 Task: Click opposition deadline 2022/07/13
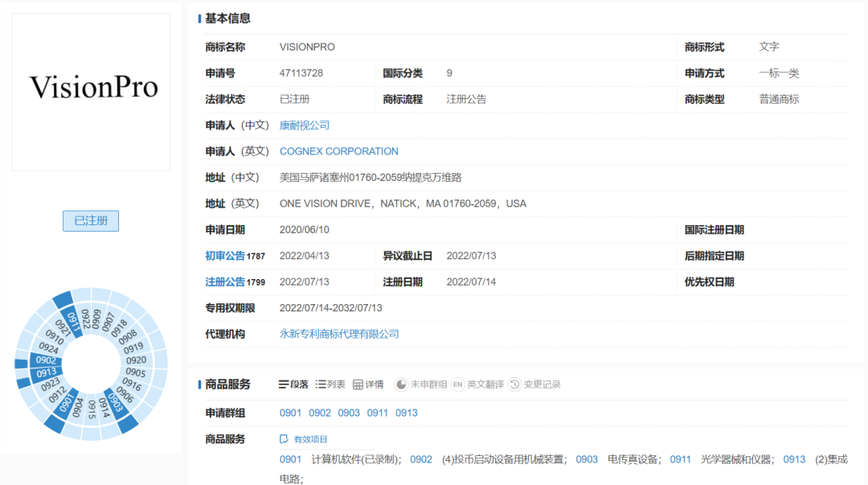point(471,256)
